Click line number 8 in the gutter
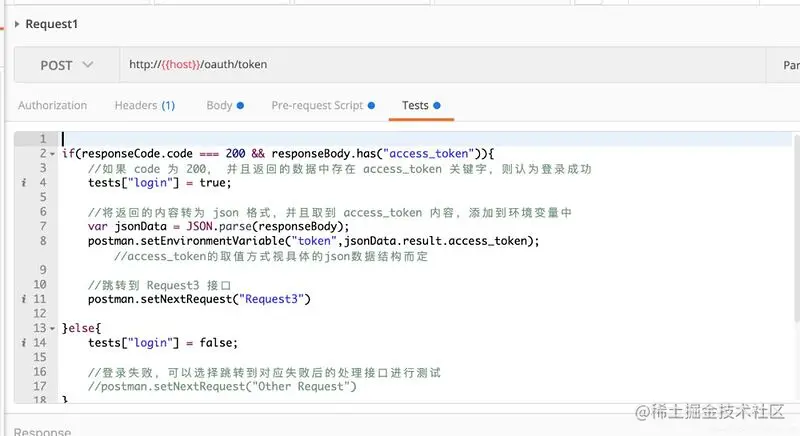Screen dimensions: 800x436 click(x=42, y=241)
